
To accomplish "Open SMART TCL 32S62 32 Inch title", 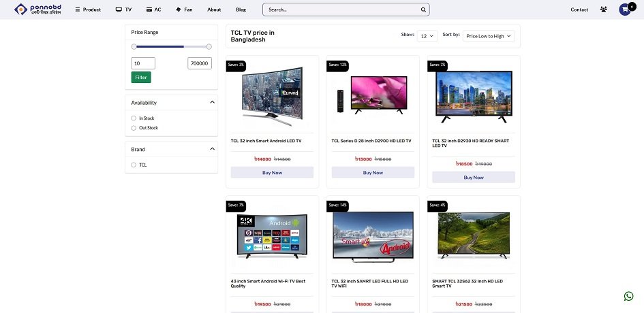I will click(467, 284).
